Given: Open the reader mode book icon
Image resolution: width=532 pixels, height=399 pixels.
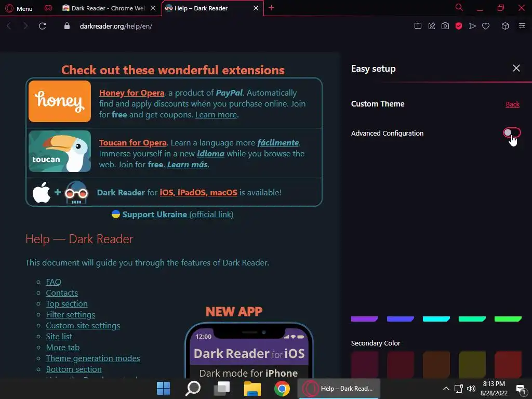Looking at the screenshot, I should (x=418, y=26).
